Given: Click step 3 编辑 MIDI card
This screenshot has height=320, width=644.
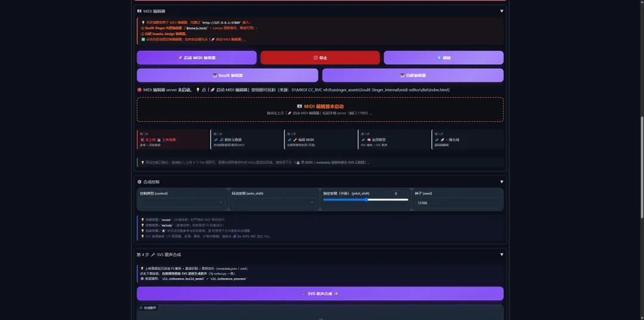Looking at the screenshot, I should (320, 140).
